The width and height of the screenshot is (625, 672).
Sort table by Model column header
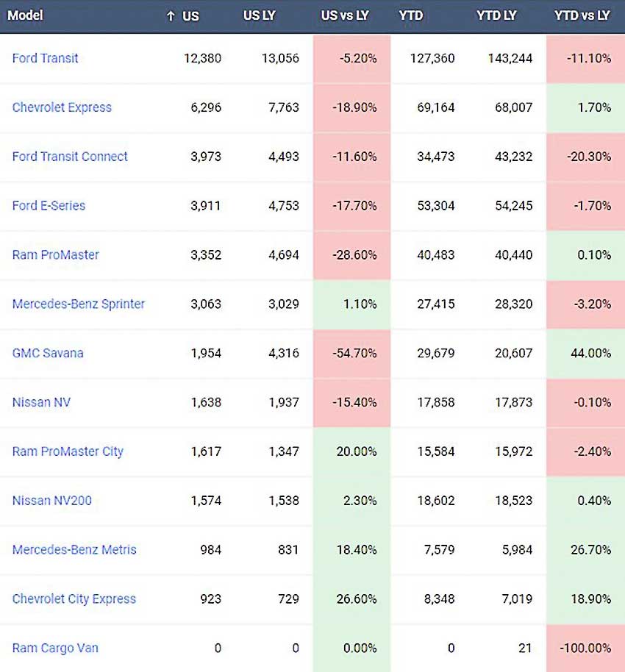pyautogui.click(x=25, y=15)
